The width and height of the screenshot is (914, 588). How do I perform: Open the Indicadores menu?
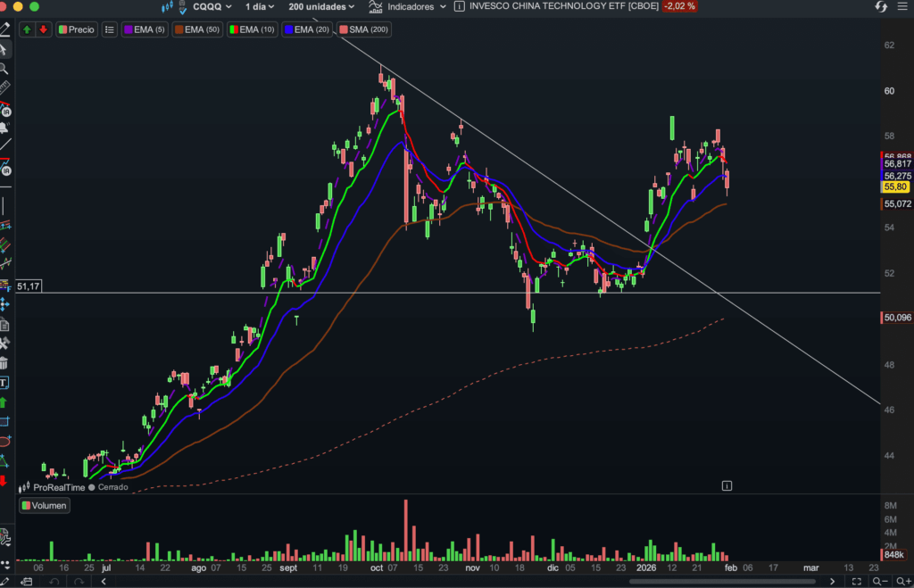coord(411,6)
